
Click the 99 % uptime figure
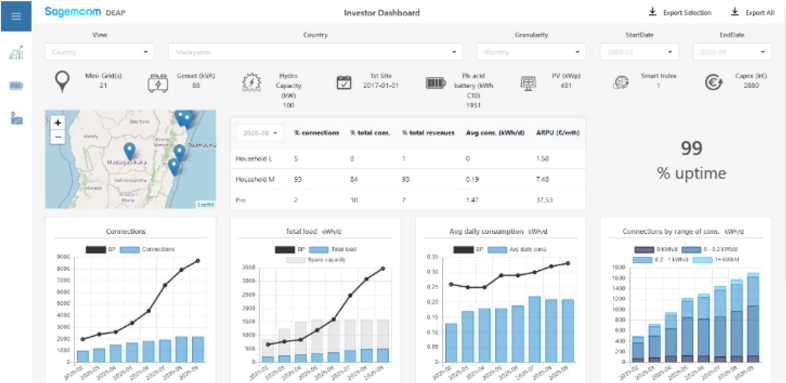(x=691, y=160)
